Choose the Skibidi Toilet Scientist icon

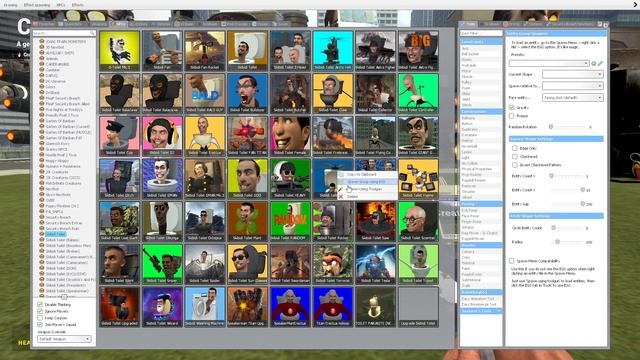[x=418, y=221]
